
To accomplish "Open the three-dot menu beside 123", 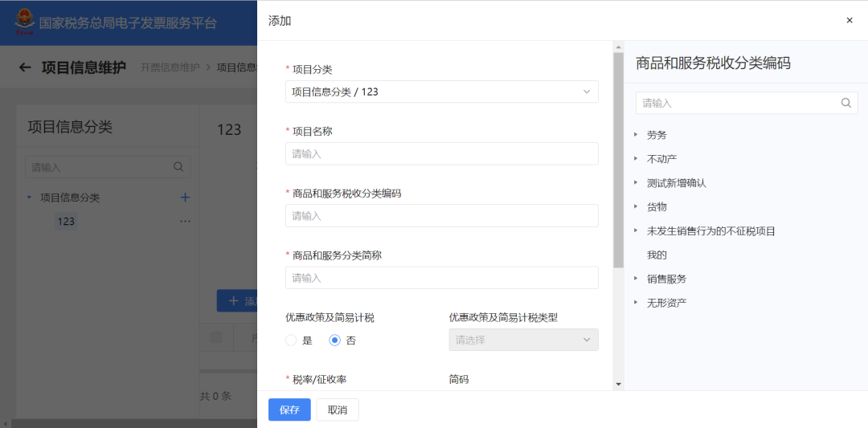I will pos(185,222).
